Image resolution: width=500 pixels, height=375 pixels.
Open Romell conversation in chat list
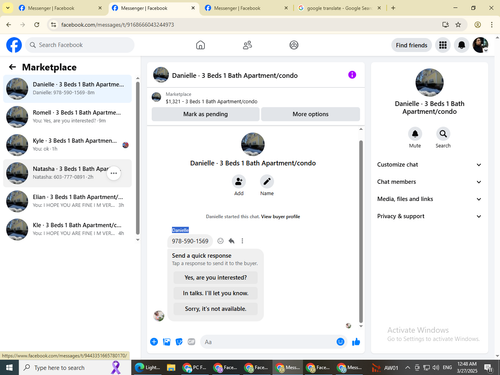click(67, 117)
